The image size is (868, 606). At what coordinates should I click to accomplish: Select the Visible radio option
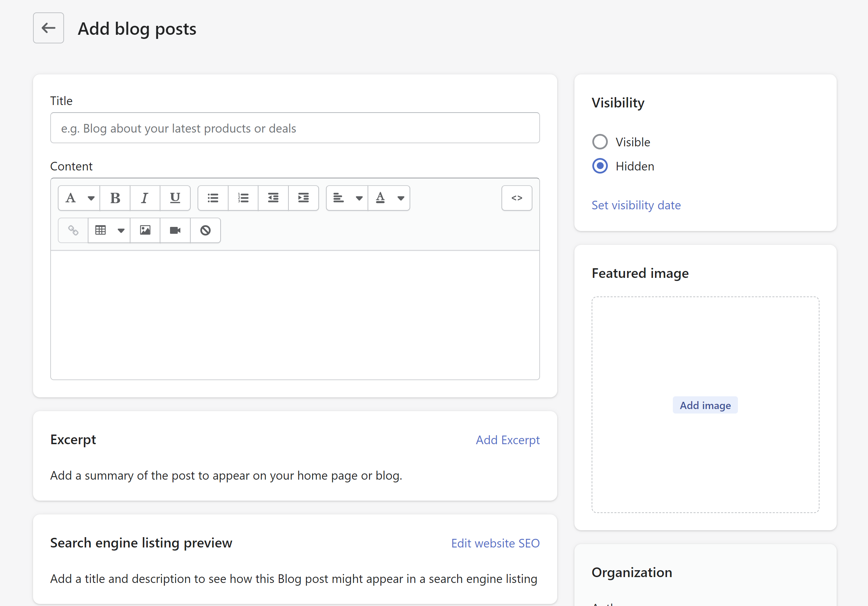click(600, 142)
